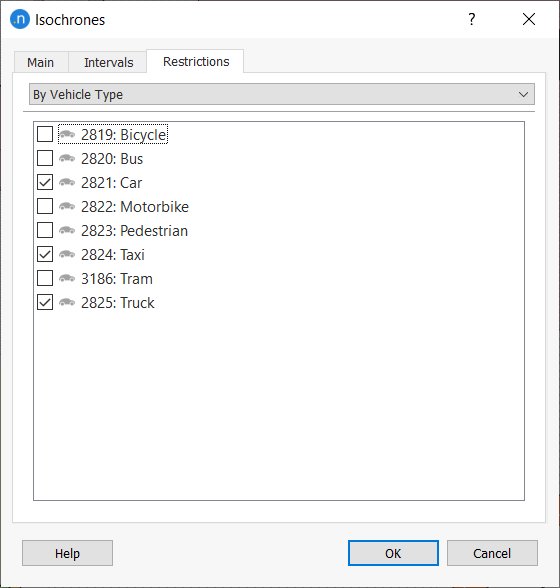Click the vehicle icon beside 2821: Car
Screen dimensions: 560x588
(x=67, y=182)
